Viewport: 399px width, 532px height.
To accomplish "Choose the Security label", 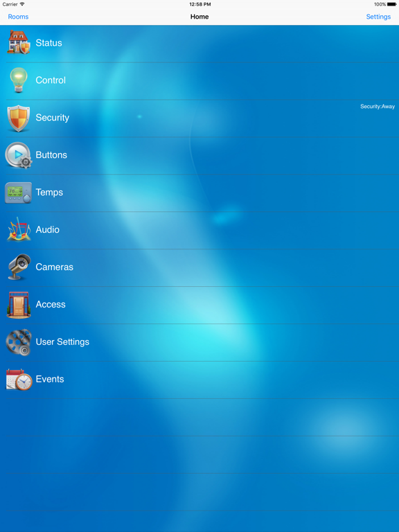I will pyautogui.click(x=52, y=118).
